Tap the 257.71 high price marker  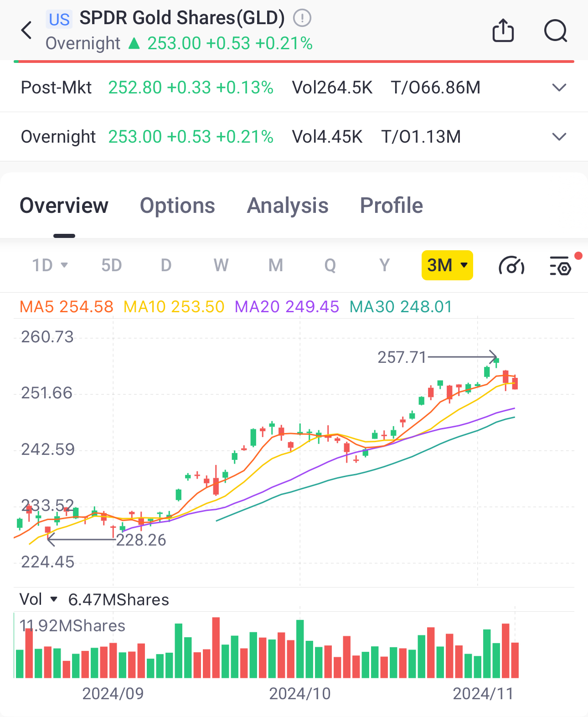[x=402, y=357]
